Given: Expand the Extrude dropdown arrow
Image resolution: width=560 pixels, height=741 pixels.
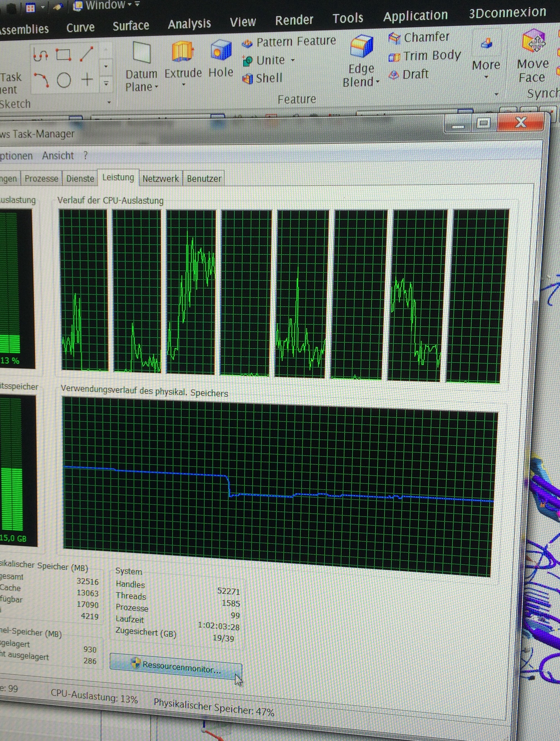Looking at the screenshot, I should (x=184, y=85).
